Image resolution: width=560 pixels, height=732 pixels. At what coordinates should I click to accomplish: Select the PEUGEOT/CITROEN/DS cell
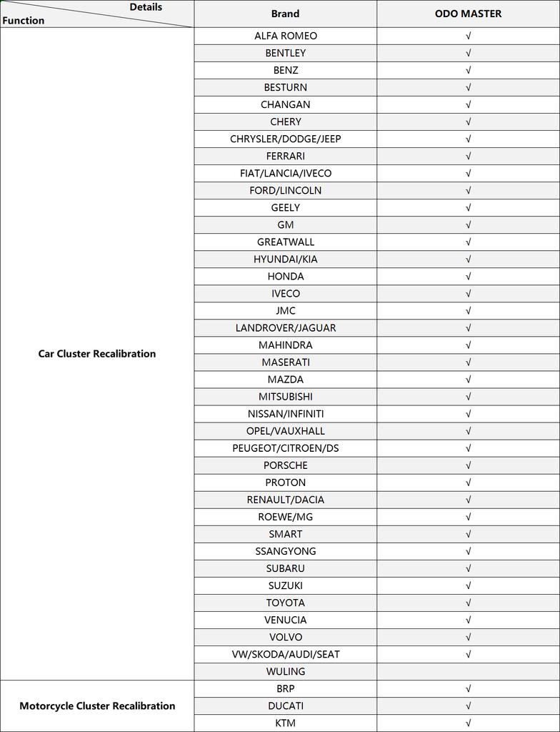tap(286, 448)
